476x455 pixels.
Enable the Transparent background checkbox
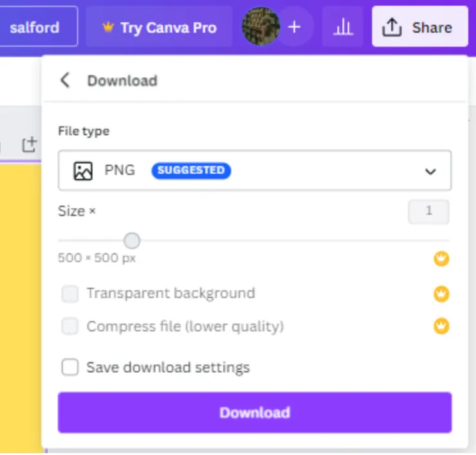pos(69,294)
